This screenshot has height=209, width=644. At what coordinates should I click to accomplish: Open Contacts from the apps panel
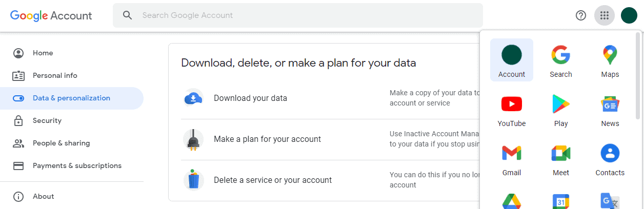(610, 158)
